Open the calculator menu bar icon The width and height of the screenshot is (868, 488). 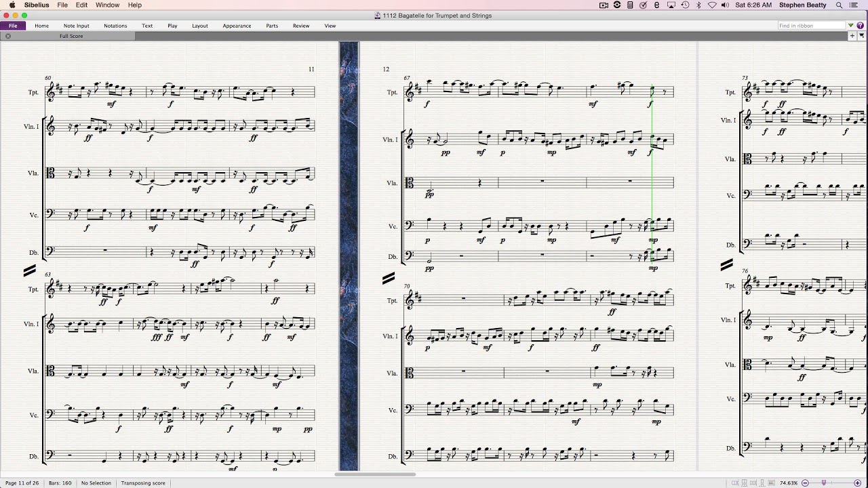[630, 5]
